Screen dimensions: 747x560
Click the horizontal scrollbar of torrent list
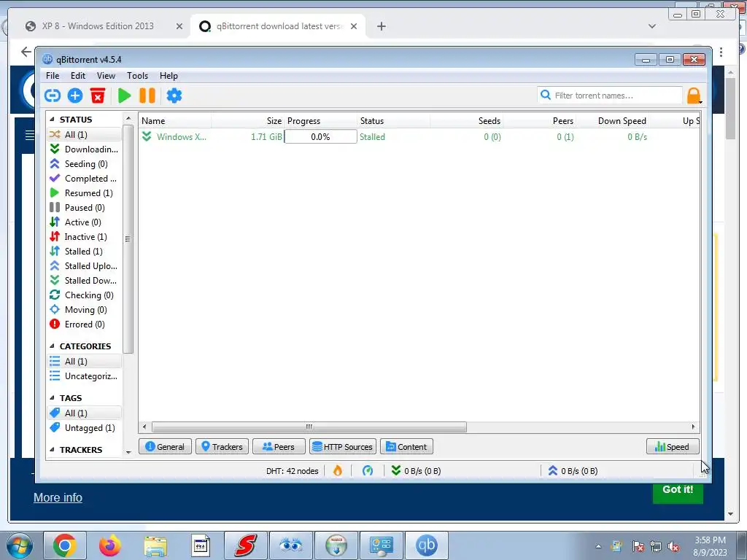[309, 427]
